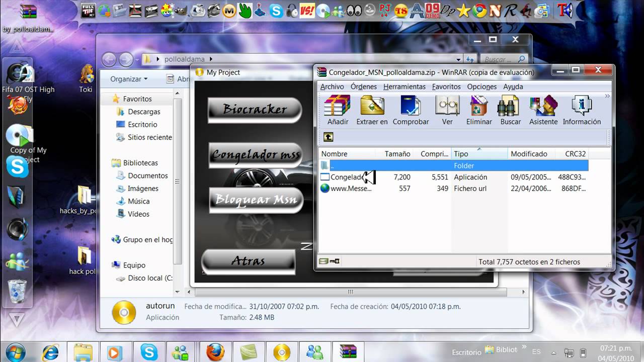Viewport: 644px width, 362px height.
Task: Select the parent folder '..' row
Action: (453, 165)
